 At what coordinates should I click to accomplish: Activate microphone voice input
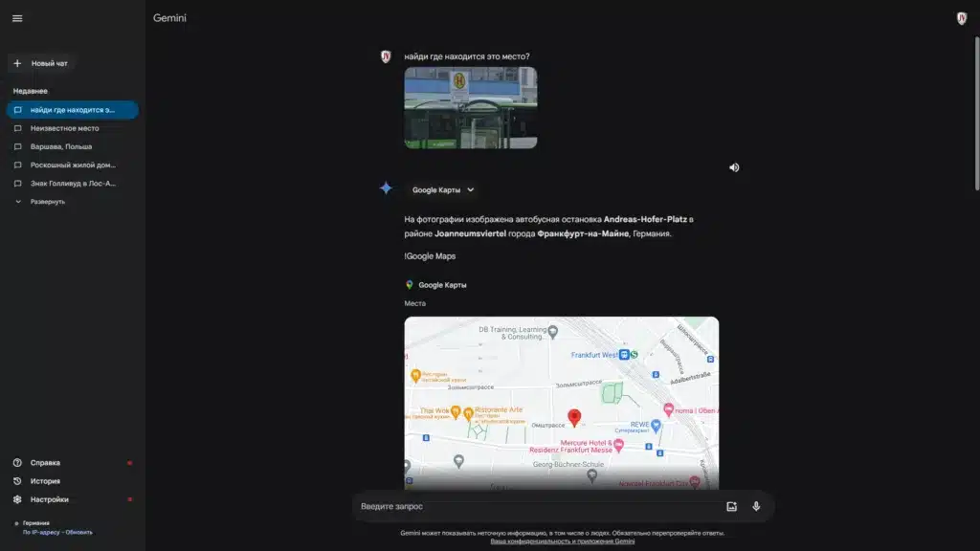[x=756, y=507]
